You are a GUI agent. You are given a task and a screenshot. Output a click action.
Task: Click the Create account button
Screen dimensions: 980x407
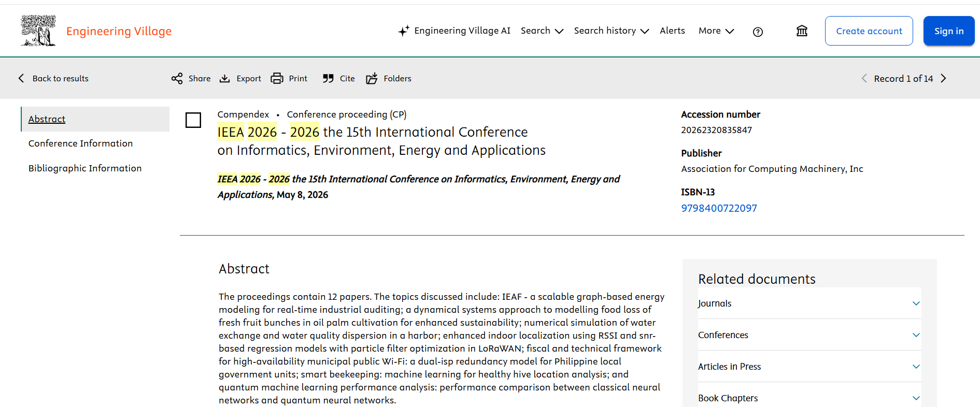(869, 31)
